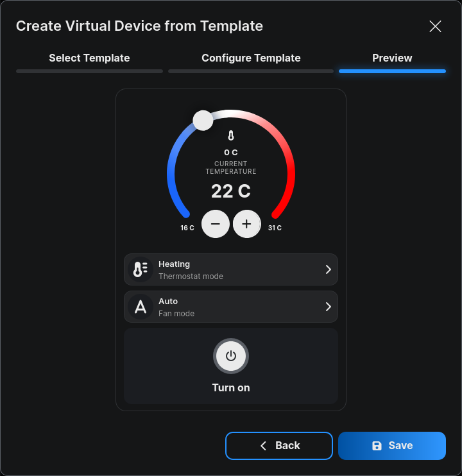
Task: Click the Auto fan mode A icon
Action: pyautogui.click(x=141, y=307)
